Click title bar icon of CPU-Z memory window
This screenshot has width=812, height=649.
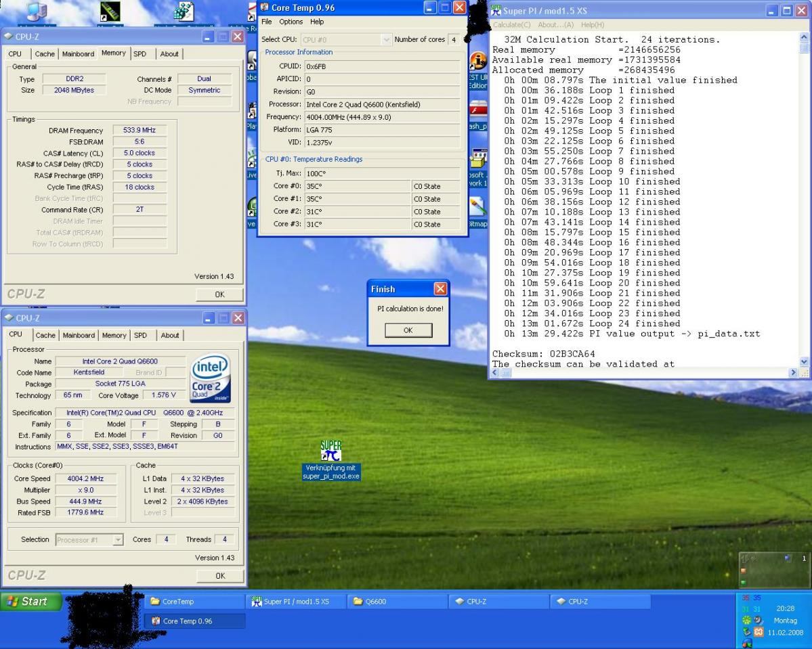[9, 37]
